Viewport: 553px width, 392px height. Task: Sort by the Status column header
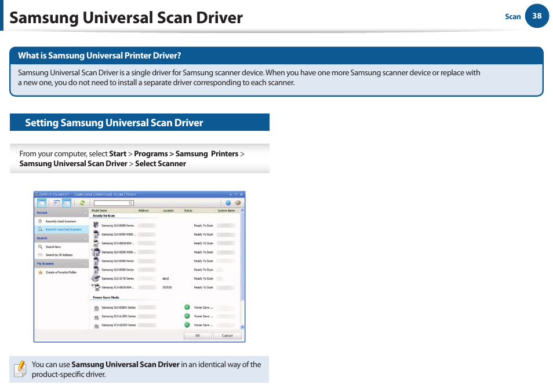188,211
